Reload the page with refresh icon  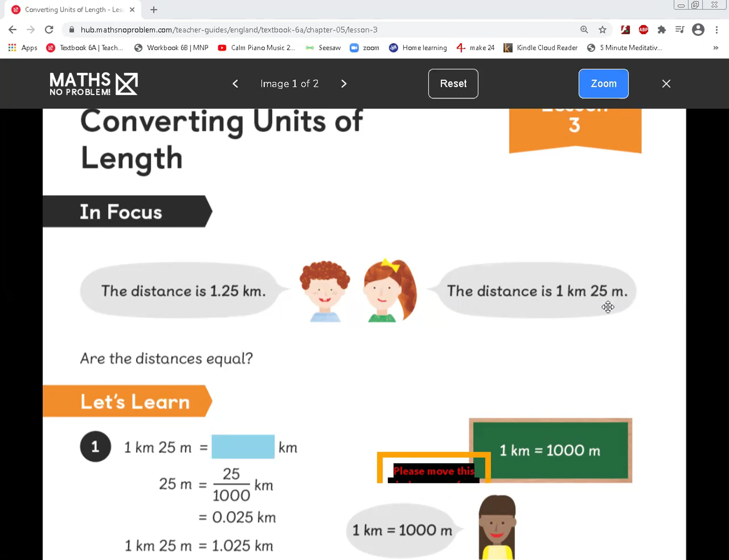(x=49, y=30)
